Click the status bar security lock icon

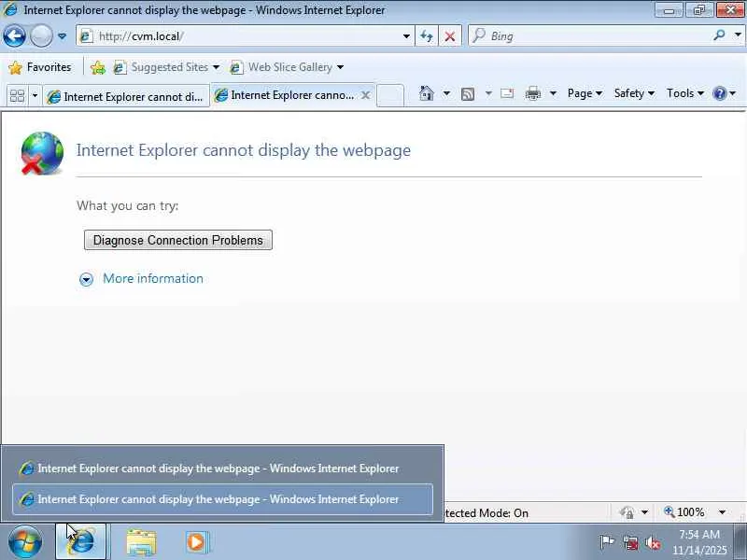pyautogui.click(x=627, y=512)
